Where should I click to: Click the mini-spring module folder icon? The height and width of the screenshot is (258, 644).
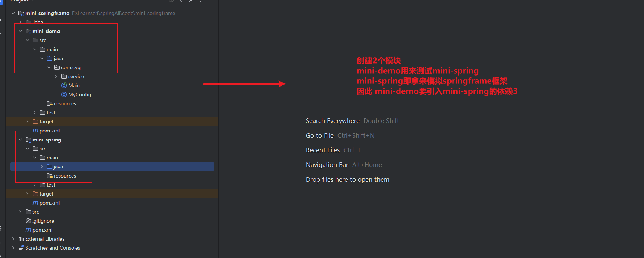click(x=28, y=140)
